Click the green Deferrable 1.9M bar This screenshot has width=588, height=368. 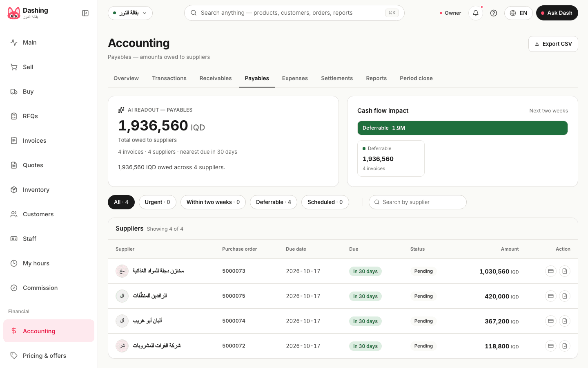[x=463, y=128]
